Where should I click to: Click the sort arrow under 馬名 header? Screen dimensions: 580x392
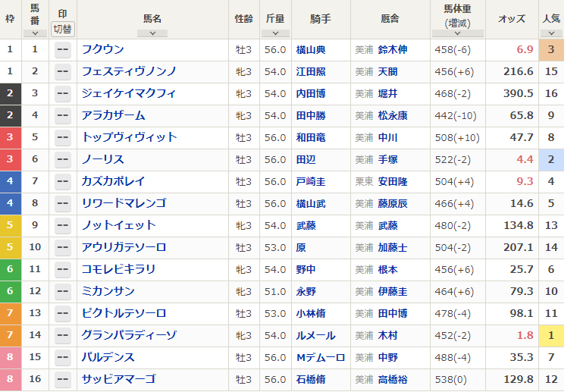[152, 33]
